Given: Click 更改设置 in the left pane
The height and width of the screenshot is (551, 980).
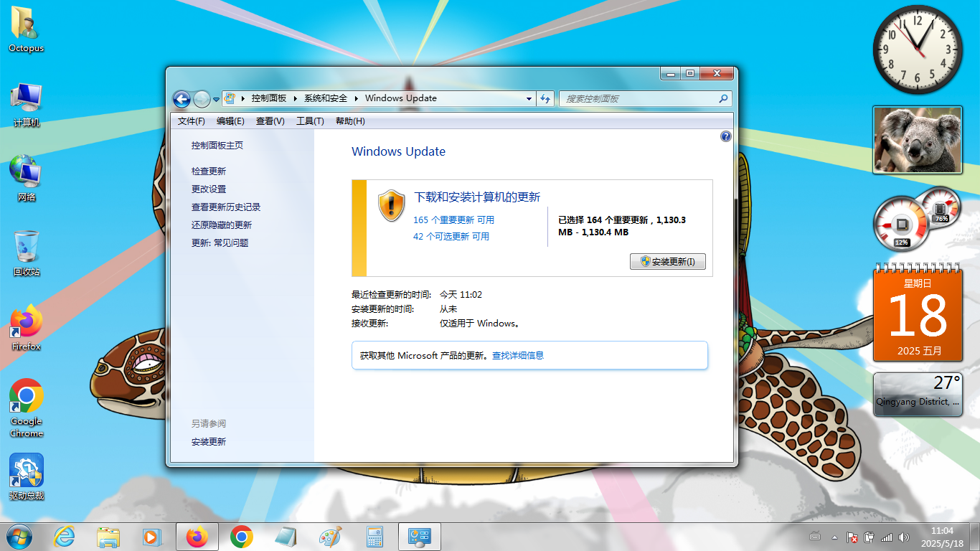Looking at the screenshot, I should tap(209, 189).
